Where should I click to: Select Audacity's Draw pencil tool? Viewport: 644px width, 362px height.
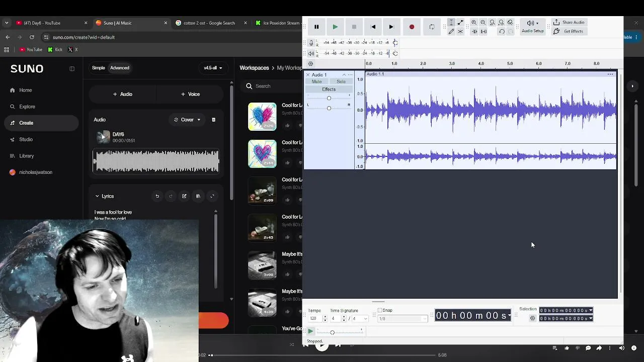pos(451,32)
